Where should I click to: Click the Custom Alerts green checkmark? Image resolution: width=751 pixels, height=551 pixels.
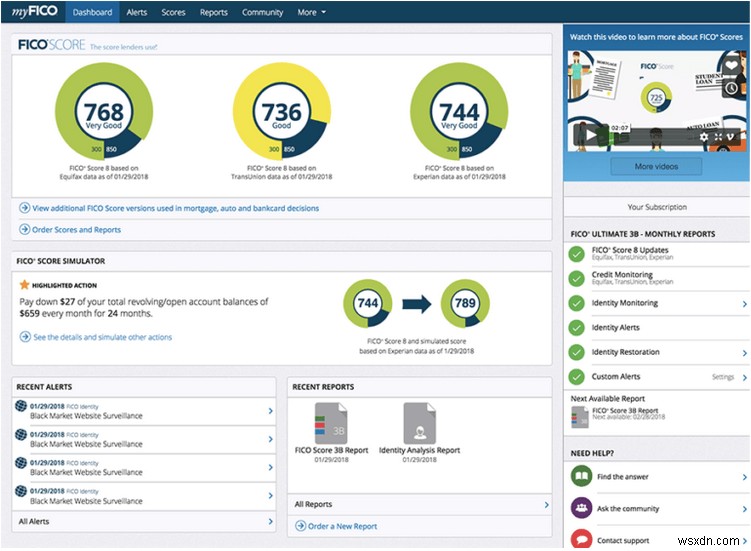[x=577, y=377]
